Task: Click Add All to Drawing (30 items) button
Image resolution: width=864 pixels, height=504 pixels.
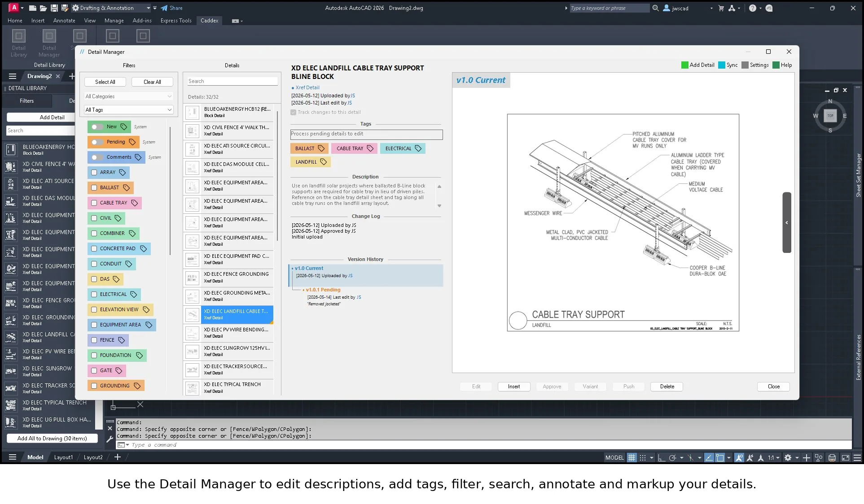Action: point(52,439)
